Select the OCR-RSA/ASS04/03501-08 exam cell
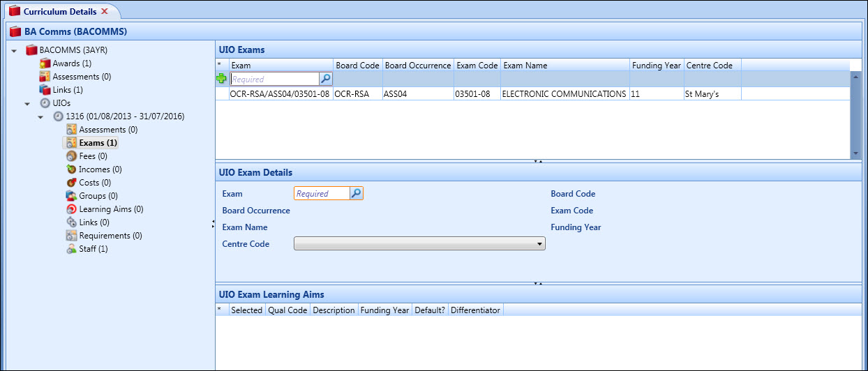 [x=280, y=93]
